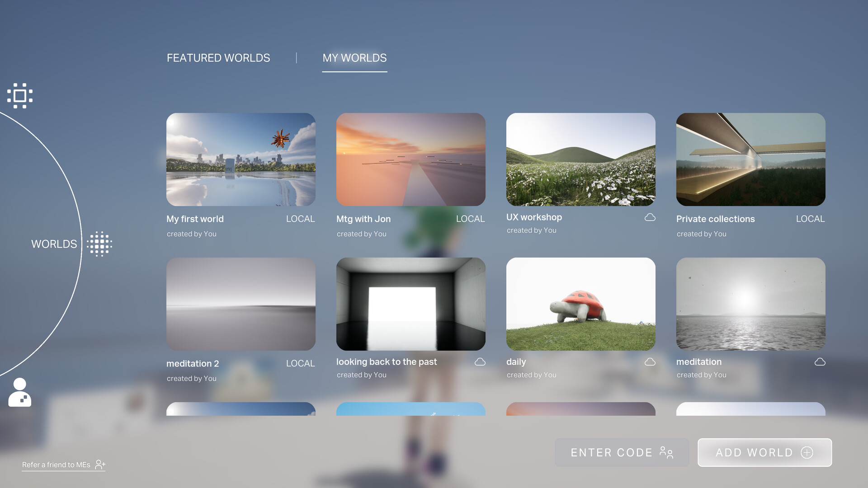The height and width of the screenshot is (488, 868).
Task: Open your profile via the avatar icon bottom-left
Action: tap(19, 391)
